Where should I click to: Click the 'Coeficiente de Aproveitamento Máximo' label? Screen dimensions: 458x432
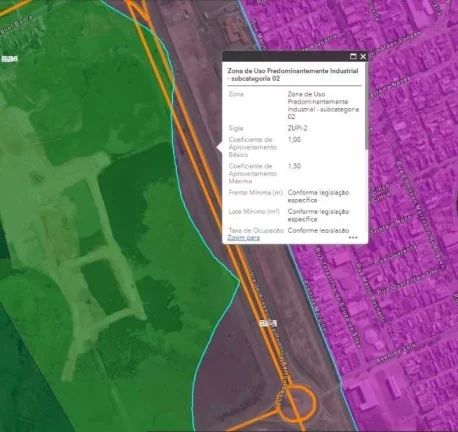[x=252, y=174]
